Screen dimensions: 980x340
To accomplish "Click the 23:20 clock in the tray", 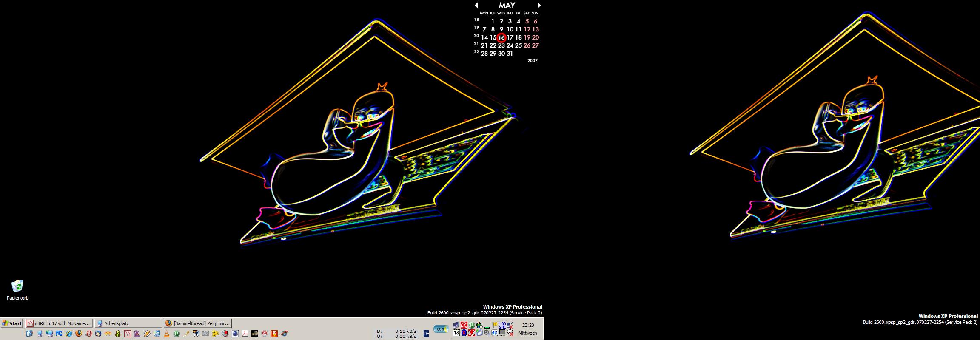I will (x=528, y=325).
